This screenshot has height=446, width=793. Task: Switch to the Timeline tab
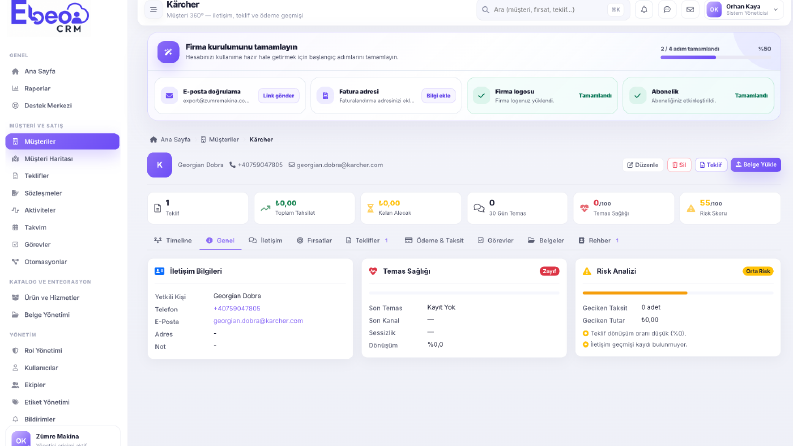pos(173,241)
